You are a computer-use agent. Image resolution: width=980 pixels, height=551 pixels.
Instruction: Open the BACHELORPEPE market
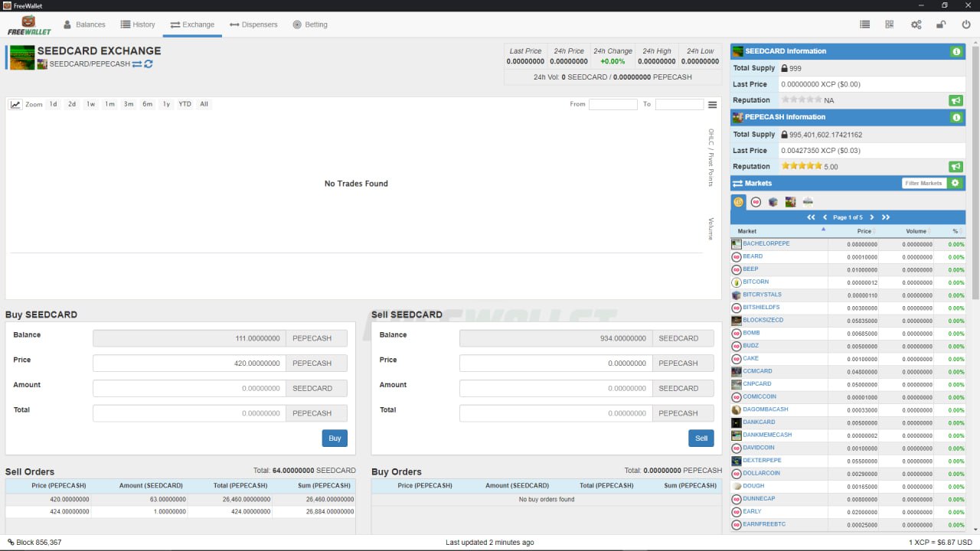766,243
